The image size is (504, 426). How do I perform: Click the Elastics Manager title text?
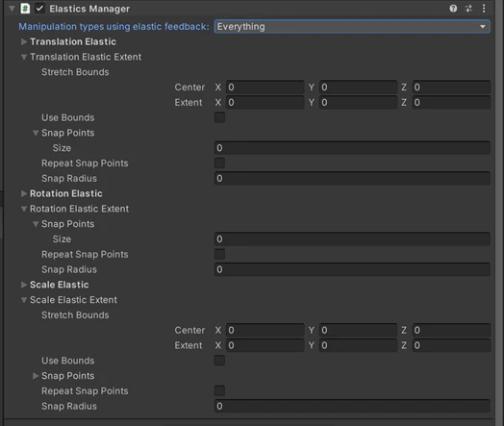[89, 9]
